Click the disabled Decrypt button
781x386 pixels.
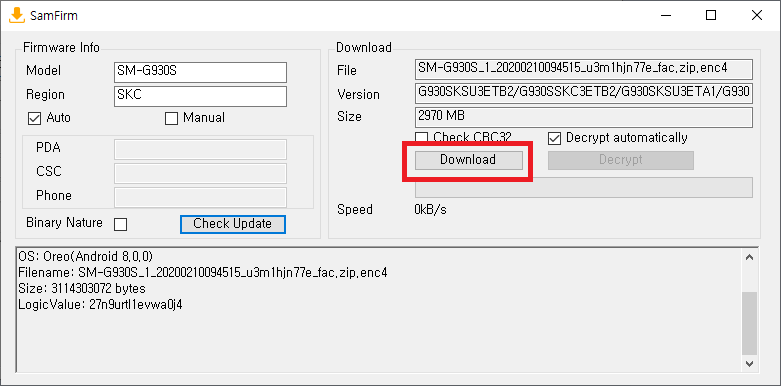621,160
